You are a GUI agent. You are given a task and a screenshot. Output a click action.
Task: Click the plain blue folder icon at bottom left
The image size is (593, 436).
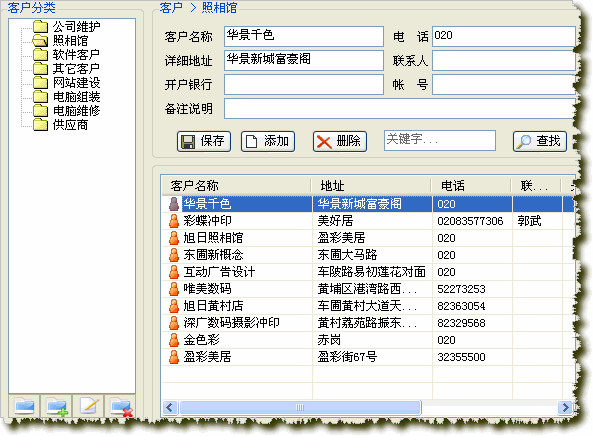pos(25,407)
